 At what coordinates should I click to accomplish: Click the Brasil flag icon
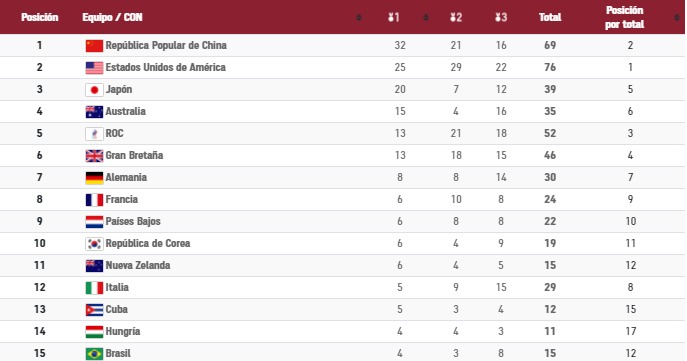[x=94, y=354]
